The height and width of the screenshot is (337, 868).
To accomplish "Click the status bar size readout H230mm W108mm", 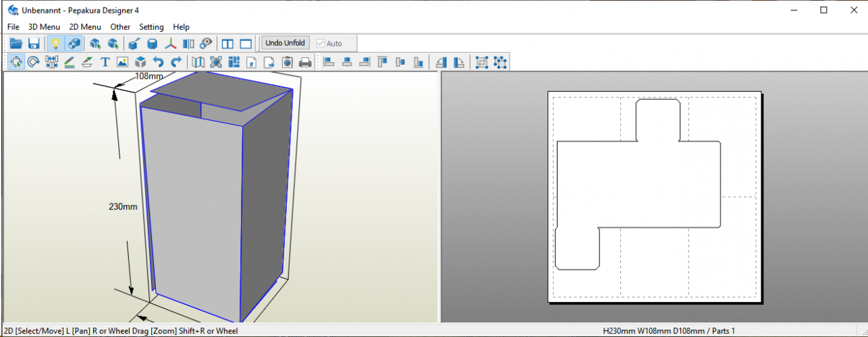I will pos(668,331).
